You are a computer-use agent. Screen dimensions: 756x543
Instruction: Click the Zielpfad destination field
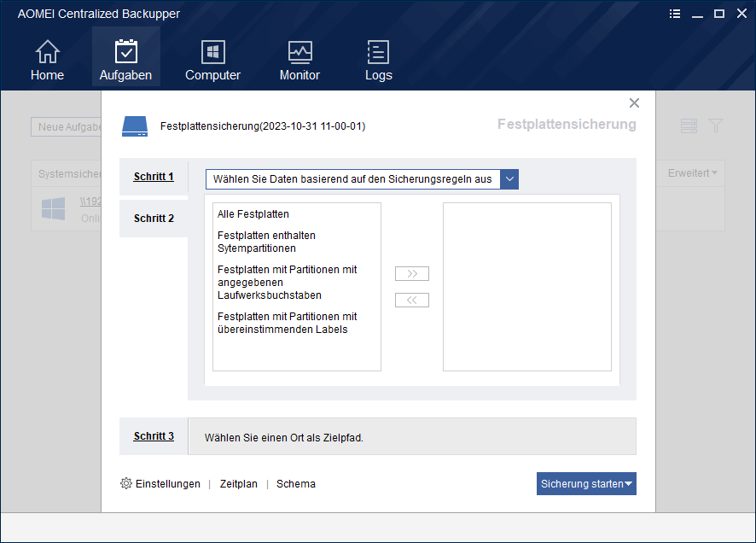click(412, 436)
